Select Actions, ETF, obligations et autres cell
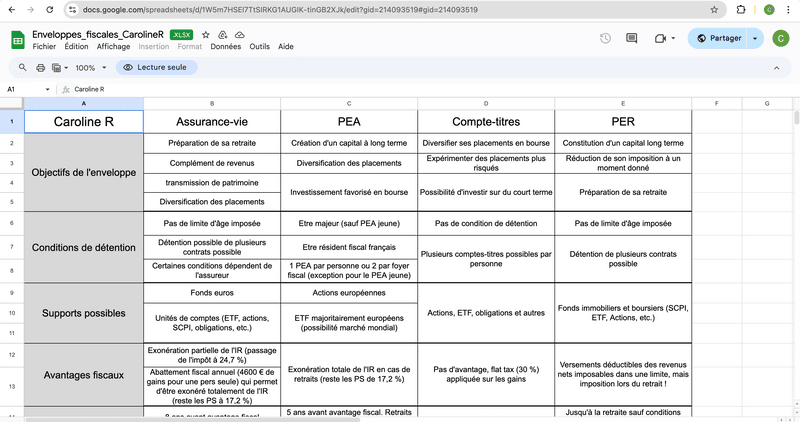 (x=486, y=313)
